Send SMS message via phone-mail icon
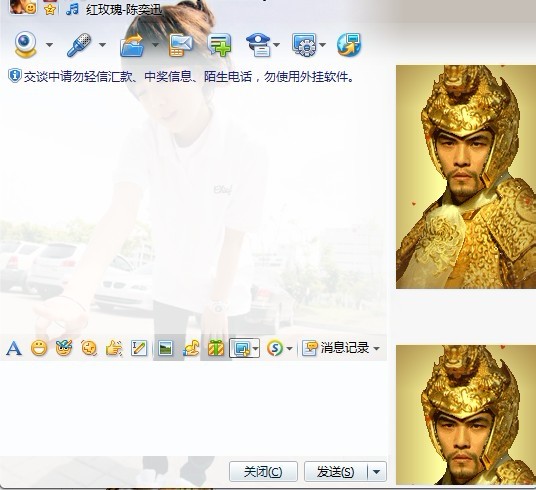This screenshot has height=490, width=536. (x=181, y=45)
